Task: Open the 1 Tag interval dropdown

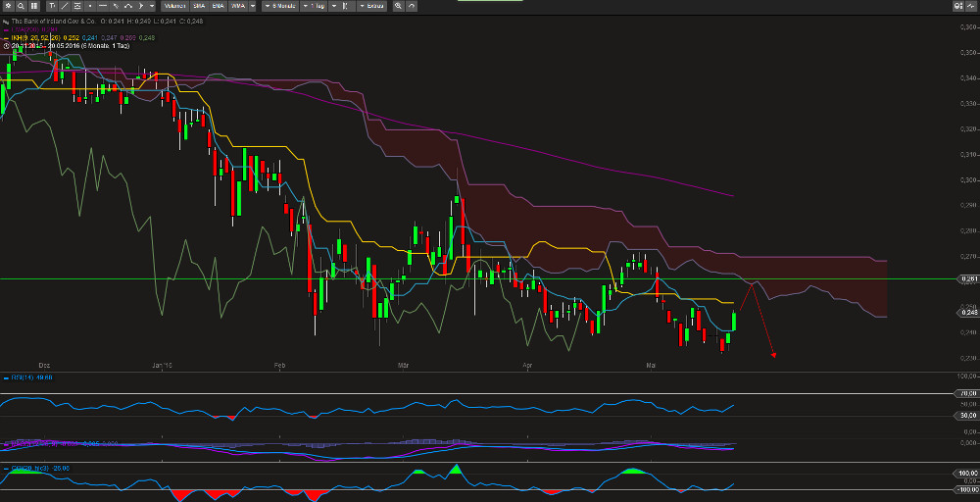Action: pyautogui.click(x=314, y=6)
